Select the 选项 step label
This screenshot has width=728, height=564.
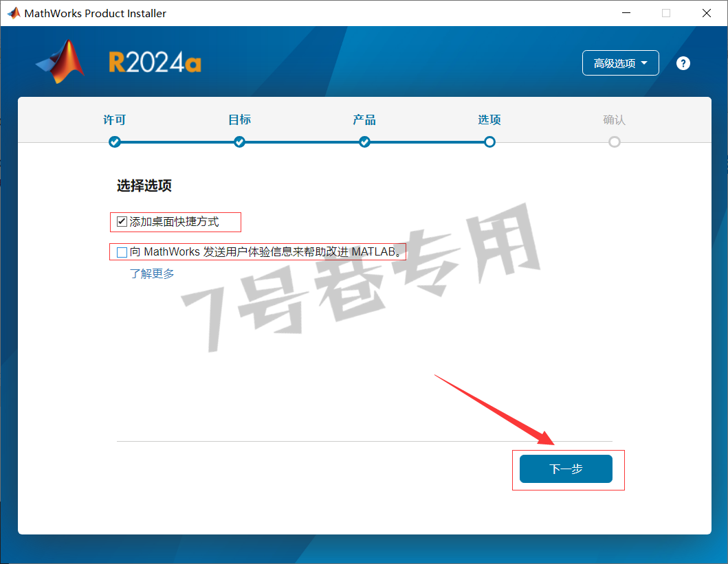[489, 120]
